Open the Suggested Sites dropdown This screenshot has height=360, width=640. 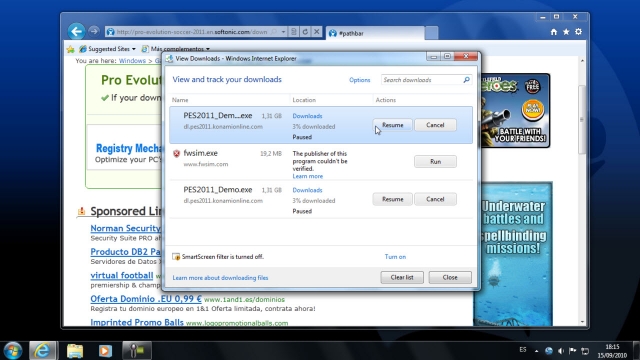pos(107,49)
